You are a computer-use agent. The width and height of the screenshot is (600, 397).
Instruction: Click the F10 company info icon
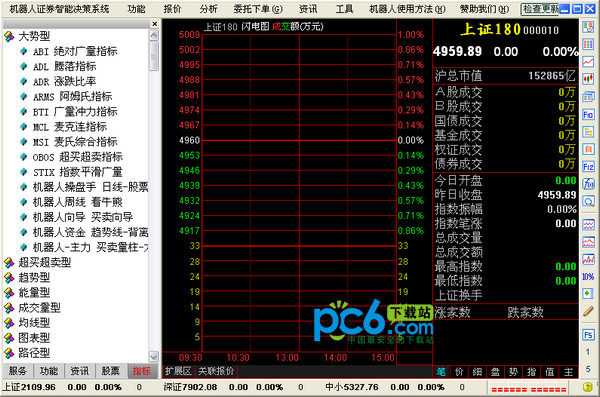tap(588, 114)
